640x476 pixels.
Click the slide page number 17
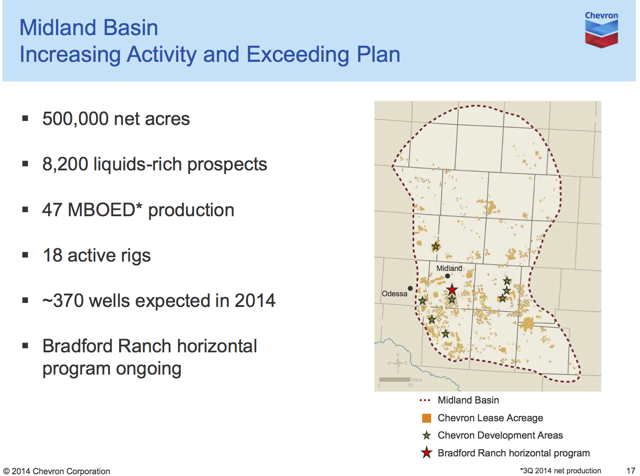[x=631, y=471]
